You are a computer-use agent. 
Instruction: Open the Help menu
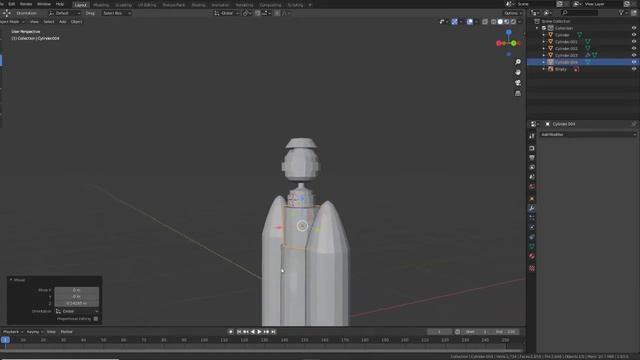pyautogui.click(x=60, y=4)
